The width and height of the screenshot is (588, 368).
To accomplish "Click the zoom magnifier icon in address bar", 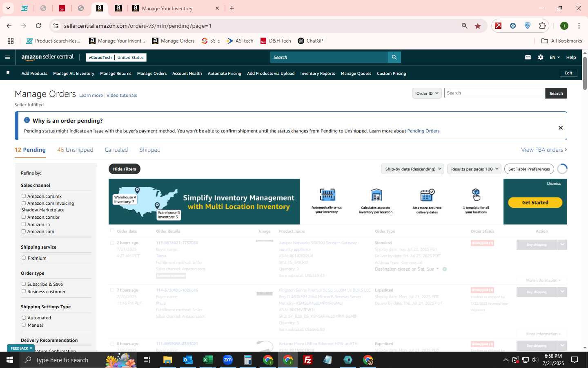I will tap(465, 26).
